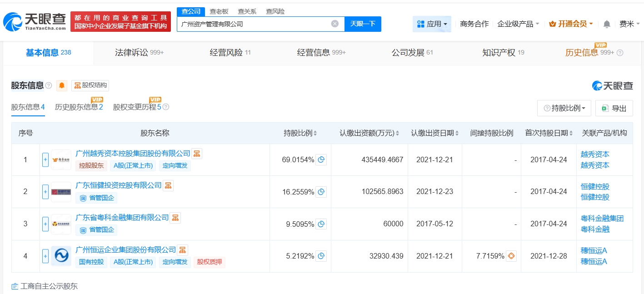Click the 天眼一下 search button
644x294 pixels.
pyautogui.click(x=363, y=24)
